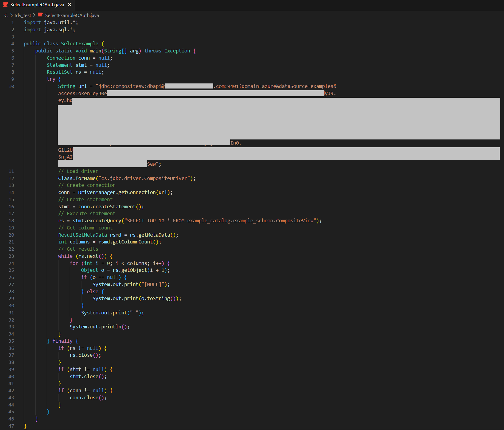Click line number 10 in the gutter

pos(11,86)
